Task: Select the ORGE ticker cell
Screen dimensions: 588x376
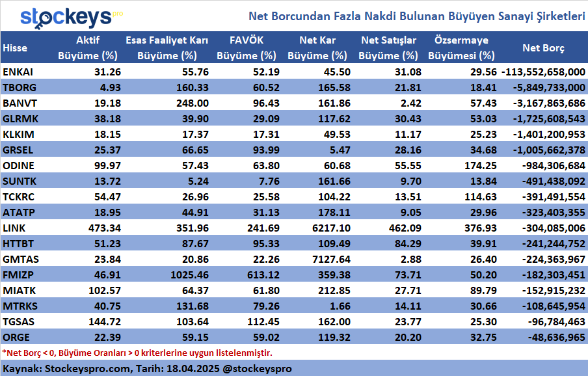Action: tap(16, 338)
